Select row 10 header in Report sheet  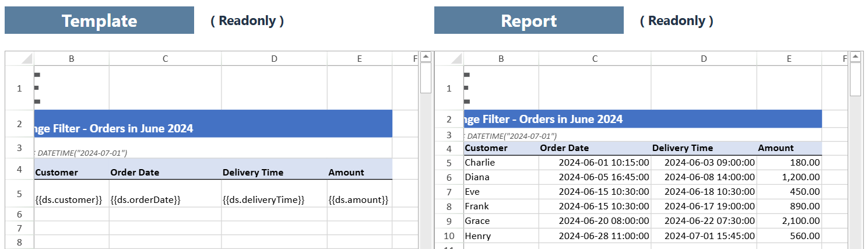(449, 236)
